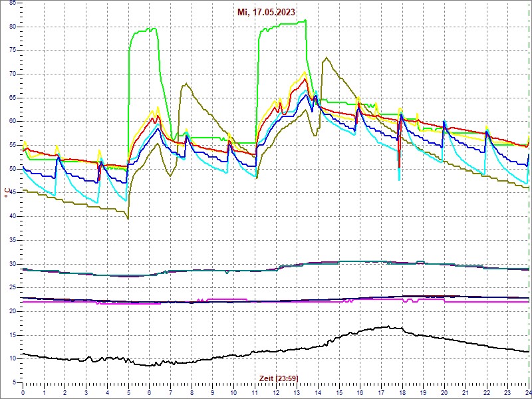Select the 45 label on the temperature axis

[x=12, y=193]
